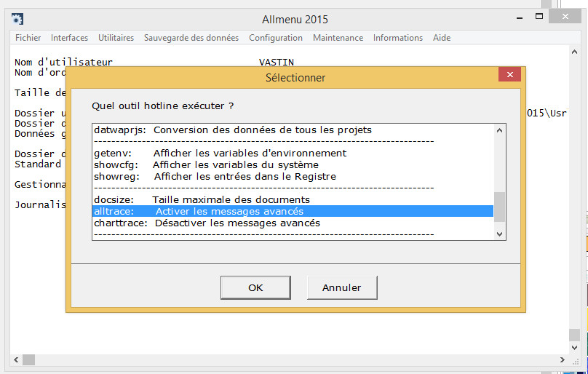The height and width of the screenshot is (374, 588).
Task: Open the Informations menu
Action: coord(398,38)
